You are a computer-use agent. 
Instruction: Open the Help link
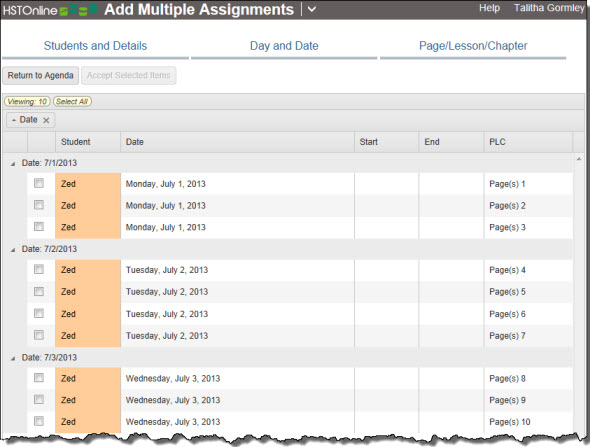489,8
